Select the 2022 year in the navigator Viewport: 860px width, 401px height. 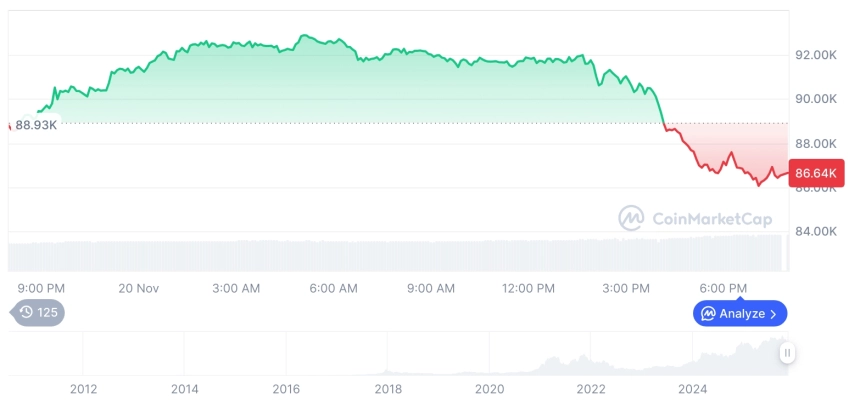pos(591,389)
